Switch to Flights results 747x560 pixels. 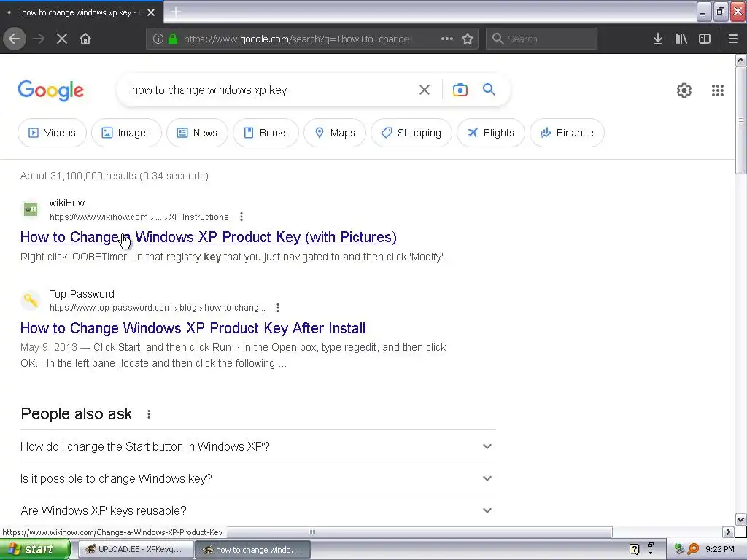(491, 133)
